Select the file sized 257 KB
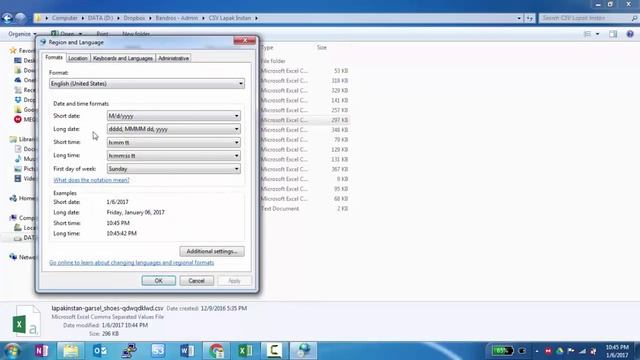 coord(304,110)
